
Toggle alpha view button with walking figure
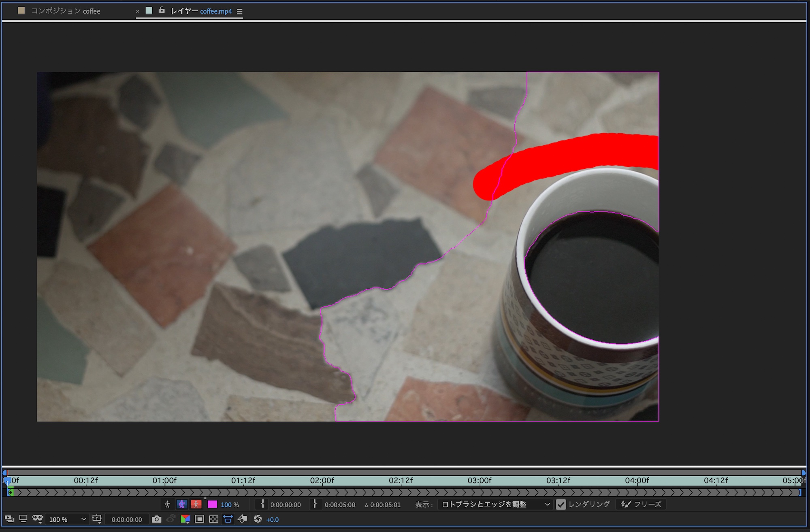(x=167, y=504)
